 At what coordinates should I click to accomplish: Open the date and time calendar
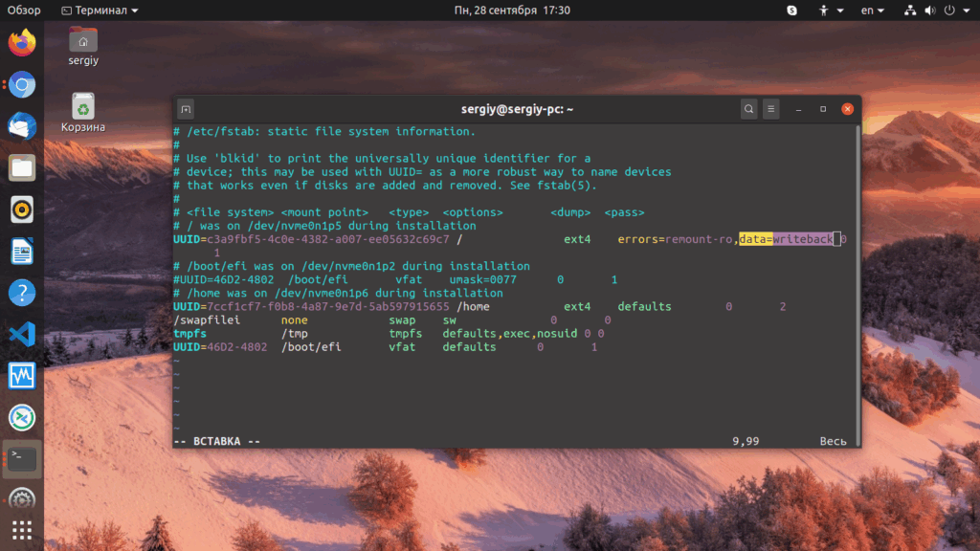click(x=512, y=11)
